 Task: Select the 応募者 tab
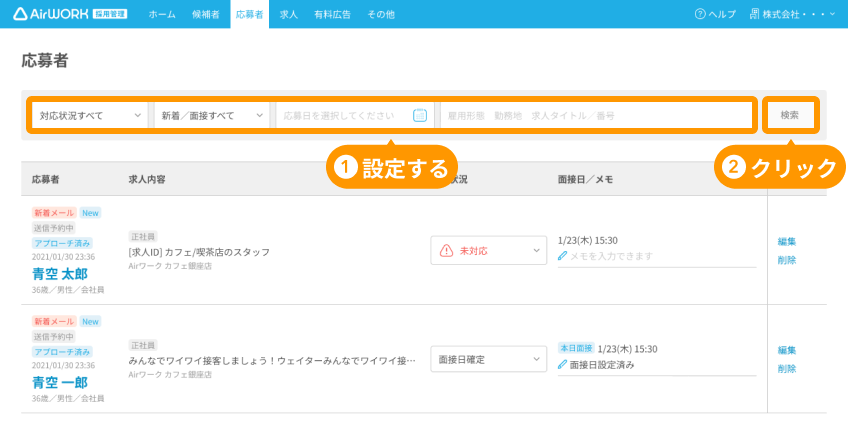[x=249, y=15]
